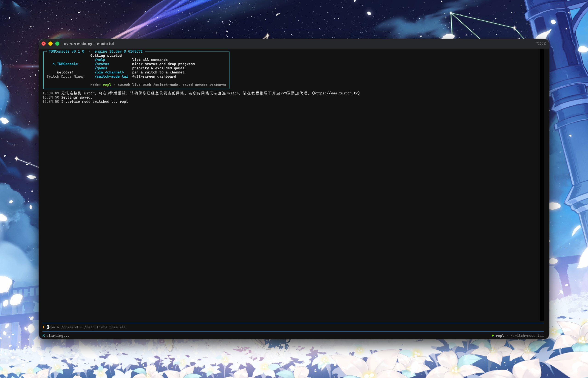Click 'list all commands' description
Screen dimensions: 588x378
point(150,60)
